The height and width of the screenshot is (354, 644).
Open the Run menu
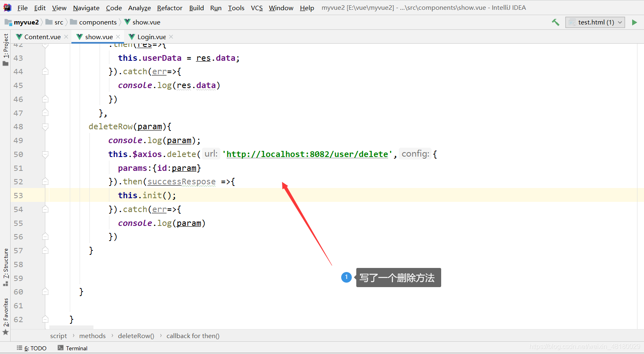(x=216, y=8)
